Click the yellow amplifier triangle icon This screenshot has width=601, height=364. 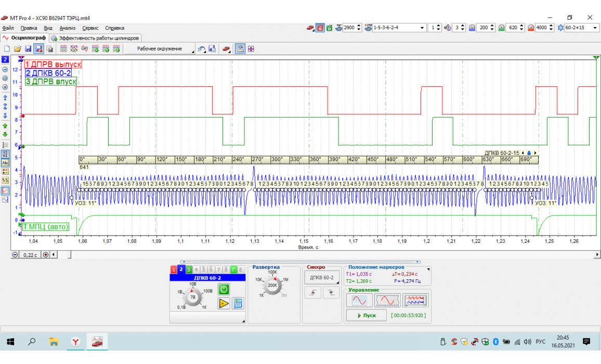[224, 304]
